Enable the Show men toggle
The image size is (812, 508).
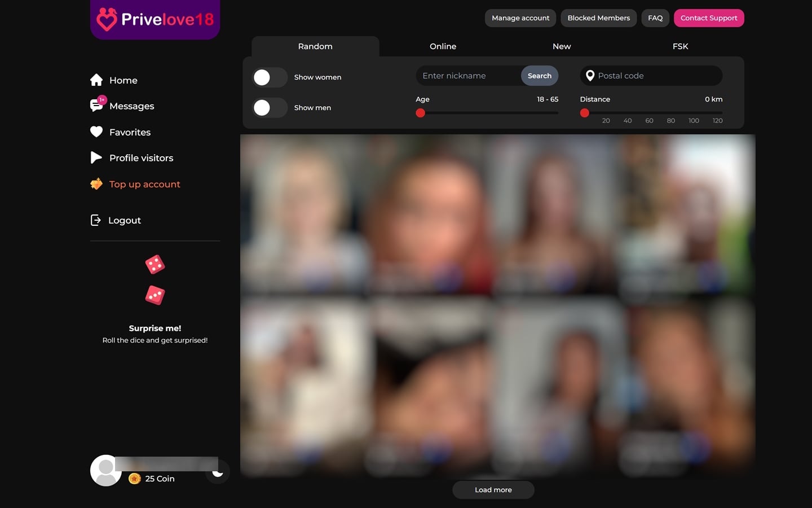[x=270, y=108]
